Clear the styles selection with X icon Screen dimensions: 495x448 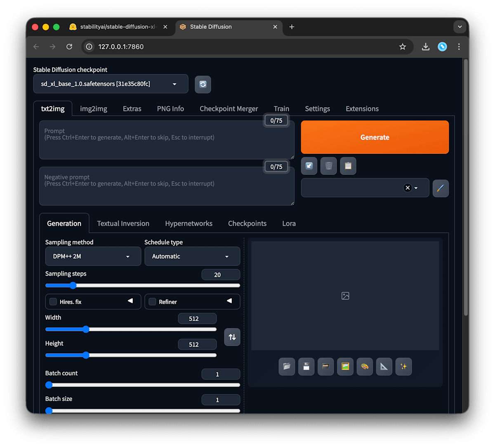tap(408, 188)
